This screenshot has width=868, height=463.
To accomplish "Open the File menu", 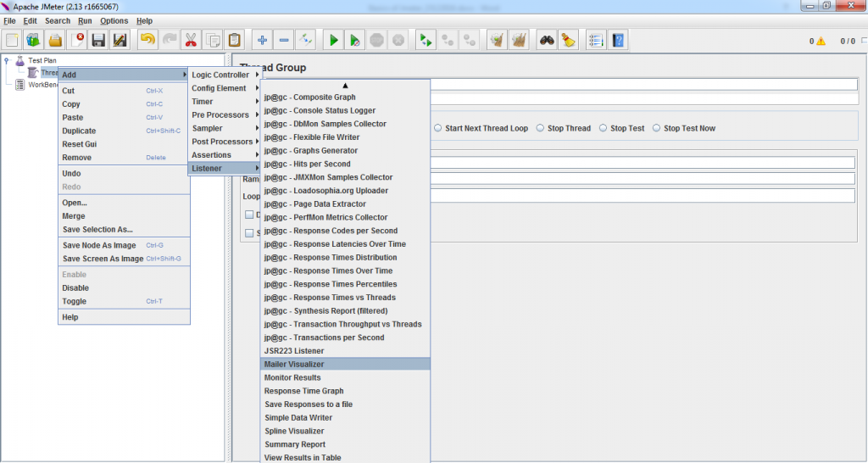I will (9, 21).
